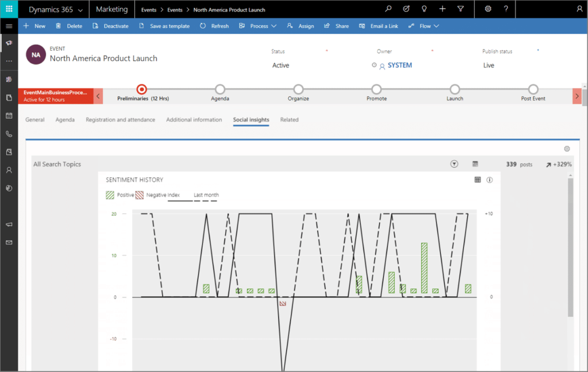Click the sentiment history info icon
This screenshot has width=588, height=372.
[x=490, y=180]
